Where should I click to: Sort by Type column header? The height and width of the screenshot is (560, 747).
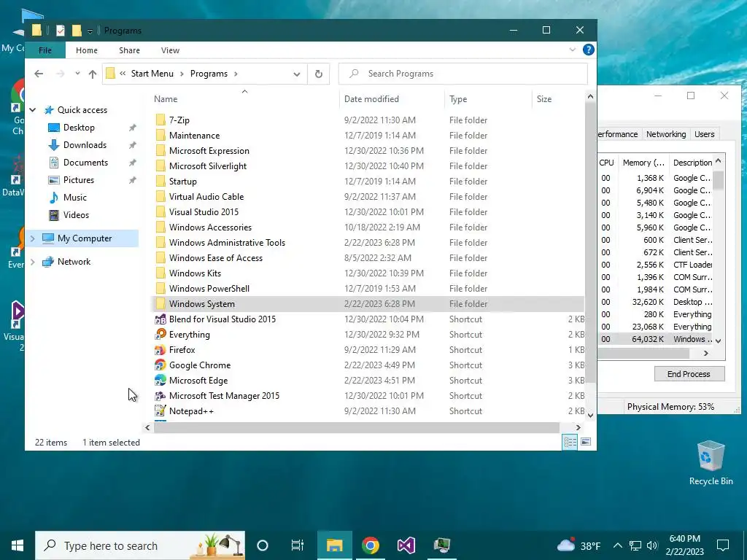tap(488, 99)
